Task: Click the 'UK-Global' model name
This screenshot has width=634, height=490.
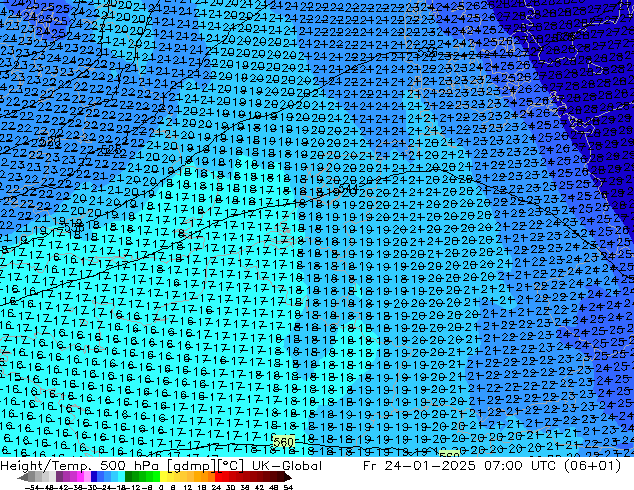Action: point(287,466)
